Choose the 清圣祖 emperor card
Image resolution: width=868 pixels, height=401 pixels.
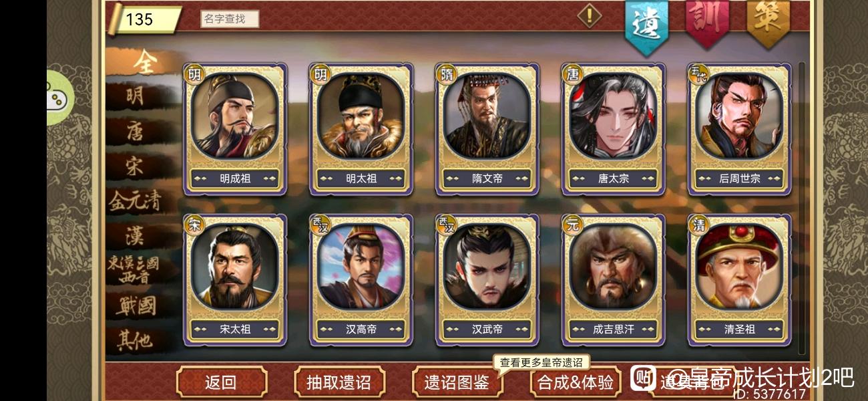(x=740, y=280)
